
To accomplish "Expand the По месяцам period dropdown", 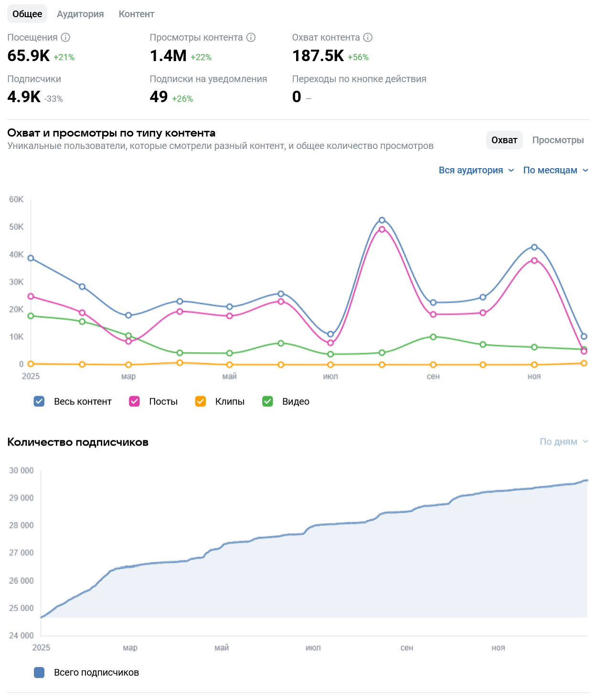I will pyautogui.click(x=555, y=170).
